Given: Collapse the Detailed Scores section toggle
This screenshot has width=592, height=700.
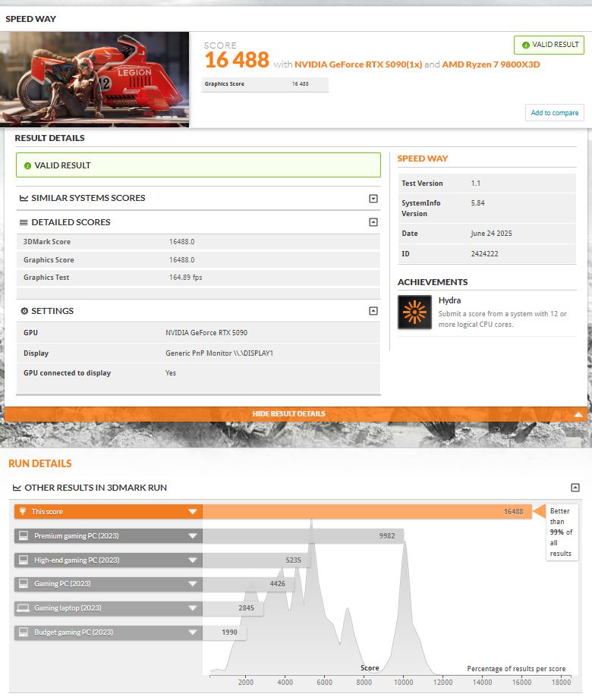Looking at the screenshot, I should point(373,222).
